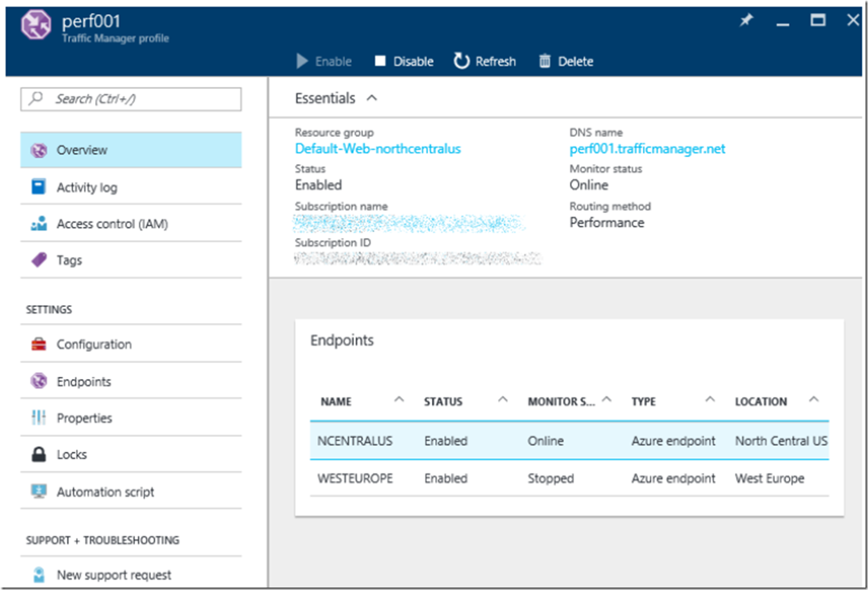Click the Refresh button label
This screenshot has height=590, width=868.
(x=495, y=62)
